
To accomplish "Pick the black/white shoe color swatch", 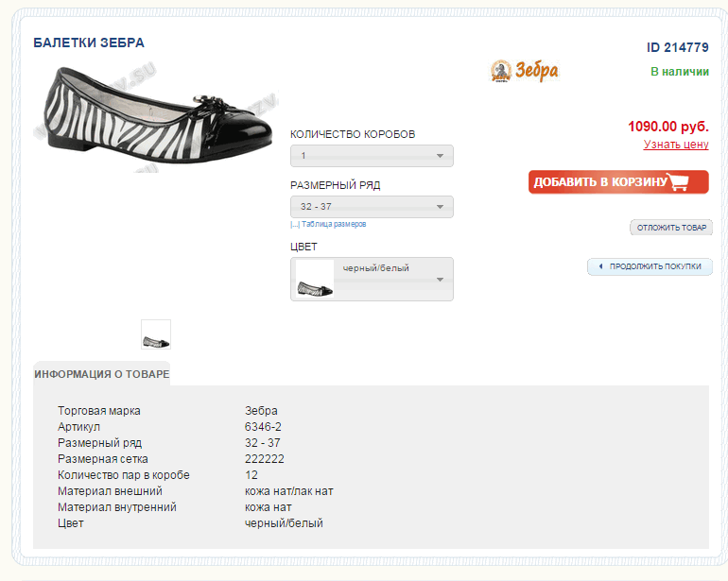I will (314, 280).
